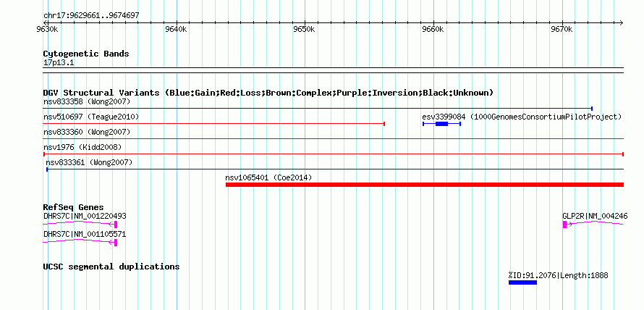Click the DHRS7C NM_001105571 magenta exon block
The image size is (644, 310).
click(x=116, y=243)
